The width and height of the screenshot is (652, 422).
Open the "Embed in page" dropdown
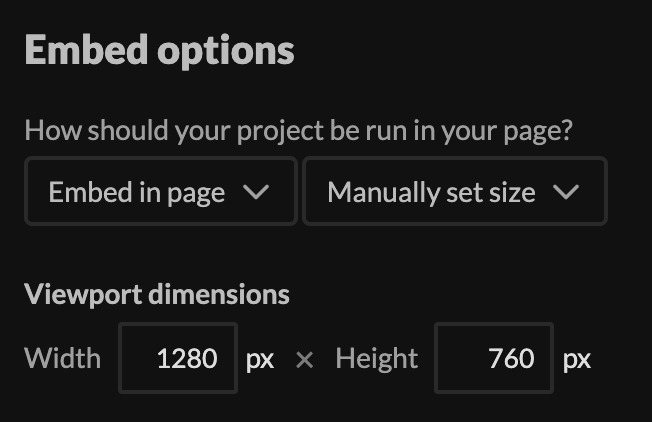(x=160, y=192)
